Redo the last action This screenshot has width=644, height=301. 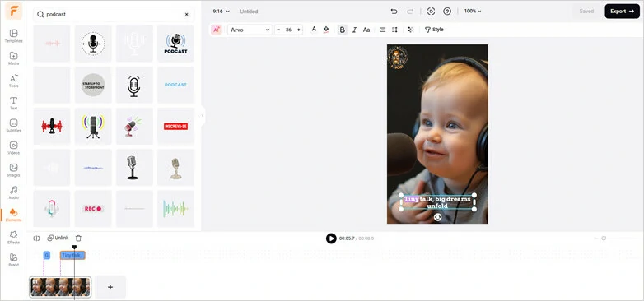coord(410,12)
